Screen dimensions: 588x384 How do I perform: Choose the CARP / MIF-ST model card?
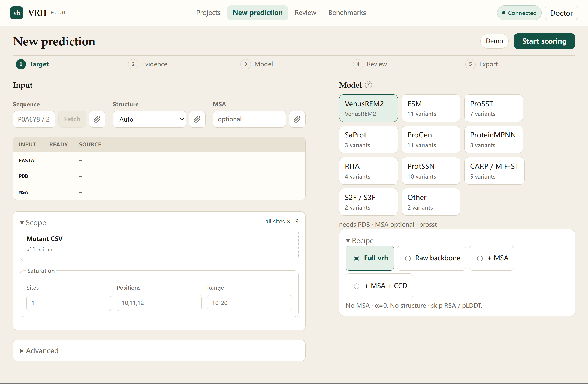[494, 171]
